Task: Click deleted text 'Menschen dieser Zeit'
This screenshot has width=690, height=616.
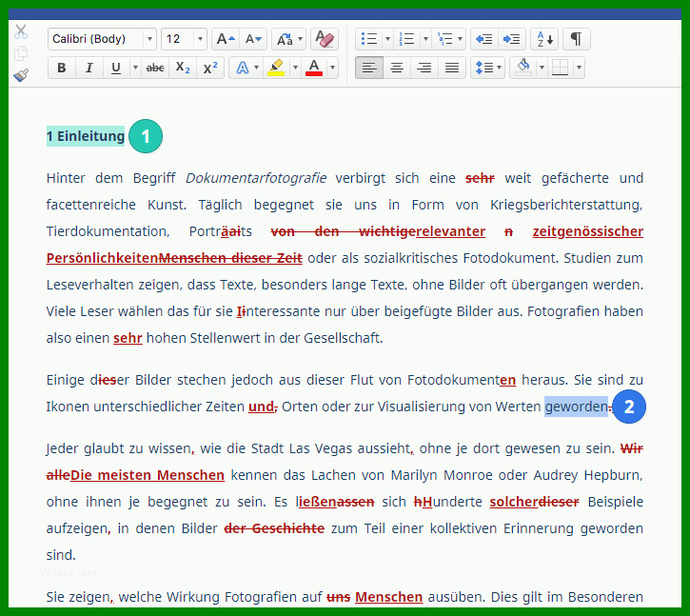Action: pyautogui.click(x=230, y=258)
